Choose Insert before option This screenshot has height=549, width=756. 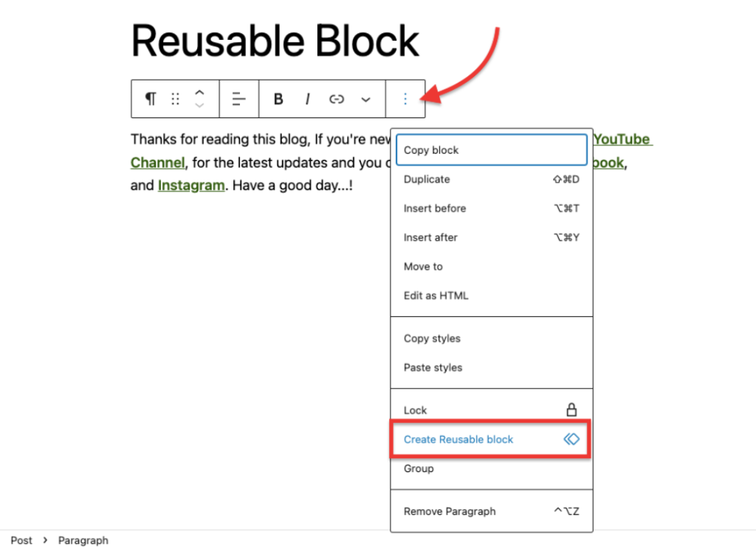click(491, 208)
